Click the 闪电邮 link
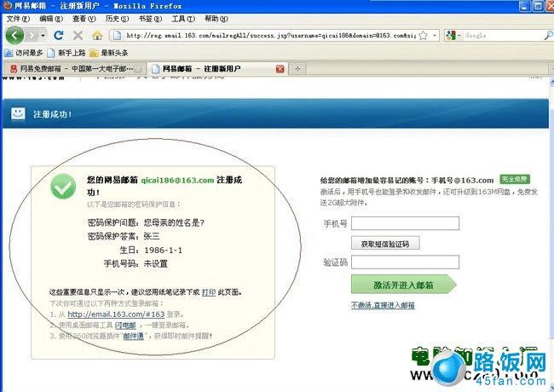Screen dimensions: 554x392 tap(125, 326)
